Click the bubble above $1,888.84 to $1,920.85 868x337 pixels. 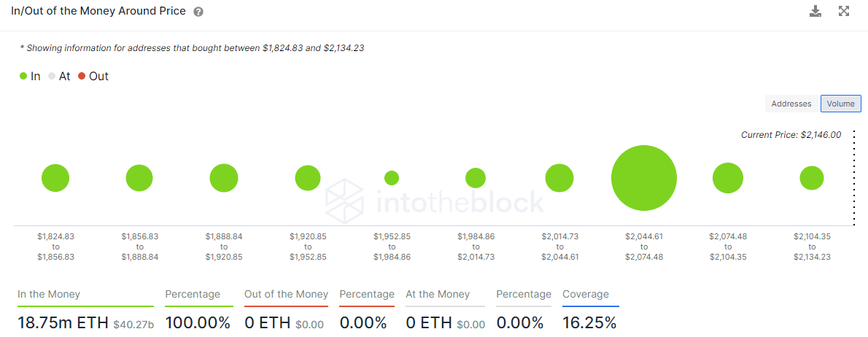(x=224, y=178)
